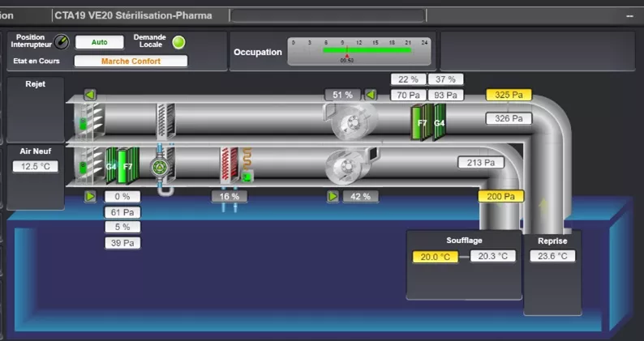This screenshot has height=341, width=644.
Task: Click the green left arrow above the Rejet damper
Action: (90, 96)
